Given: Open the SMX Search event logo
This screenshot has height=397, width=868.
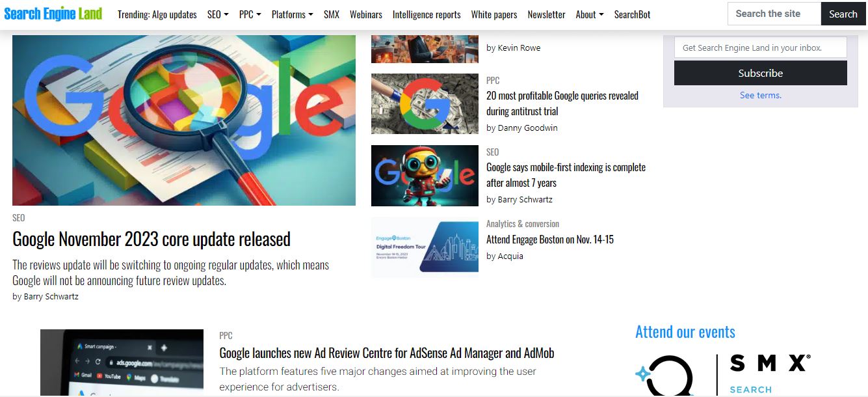Looking at the screenshot, I should click(x=723, y=375).
